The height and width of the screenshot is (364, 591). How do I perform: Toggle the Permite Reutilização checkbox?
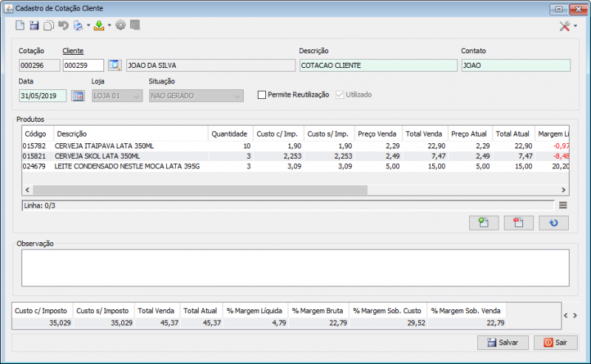point(262,95)
